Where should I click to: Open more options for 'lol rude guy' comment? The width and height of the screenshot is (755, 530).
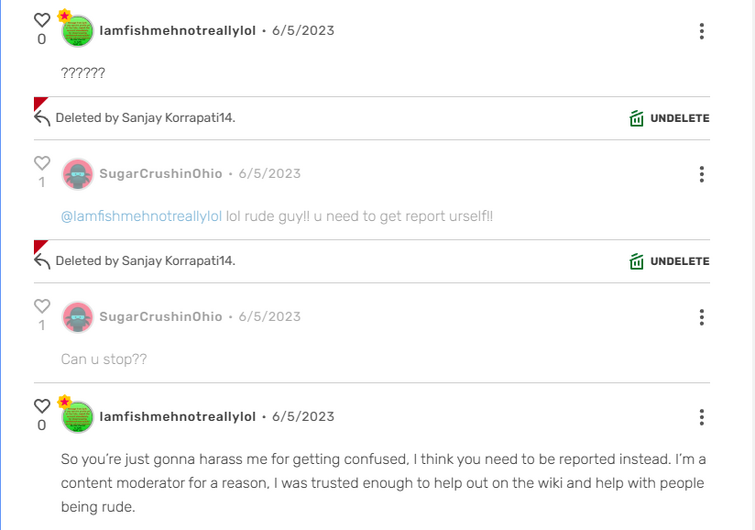(x=702, y=174)
